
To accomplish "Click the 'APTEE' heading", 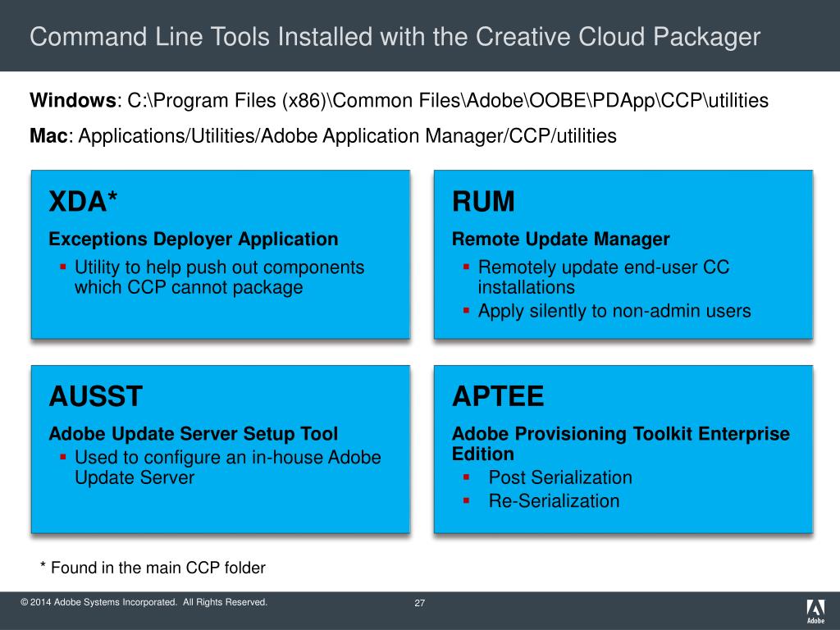I will [x=498, y=396].
